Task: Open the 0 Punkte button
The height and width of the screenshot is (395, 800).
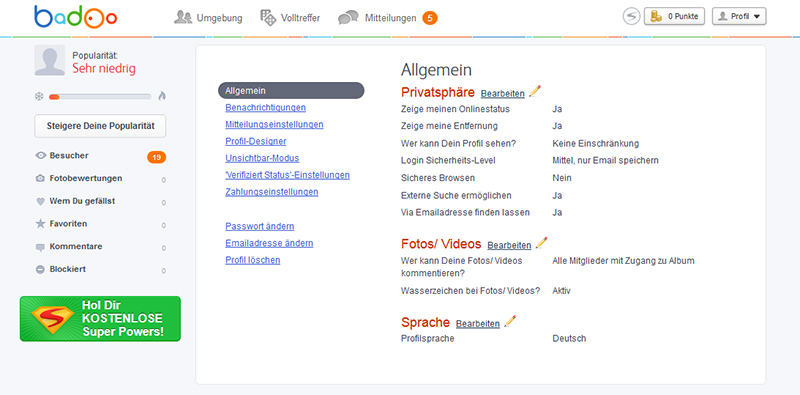Action: coord(674,16)
